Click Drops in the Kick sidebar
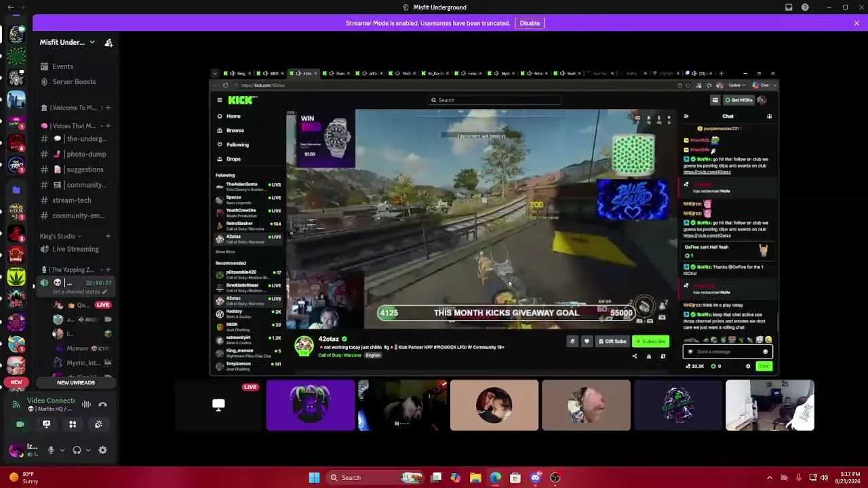The width and height of the screenshot is (868, 488). click(233, 159)
